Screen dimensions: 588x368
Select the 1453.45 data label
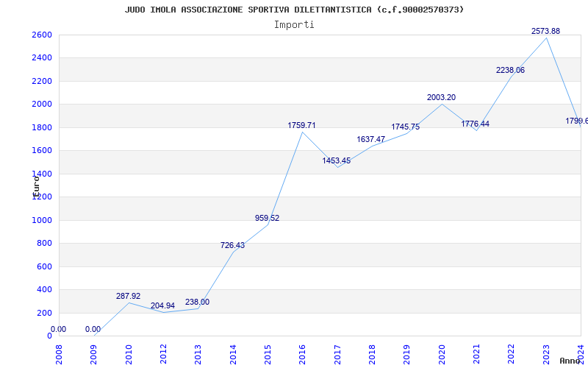(337, 160)
